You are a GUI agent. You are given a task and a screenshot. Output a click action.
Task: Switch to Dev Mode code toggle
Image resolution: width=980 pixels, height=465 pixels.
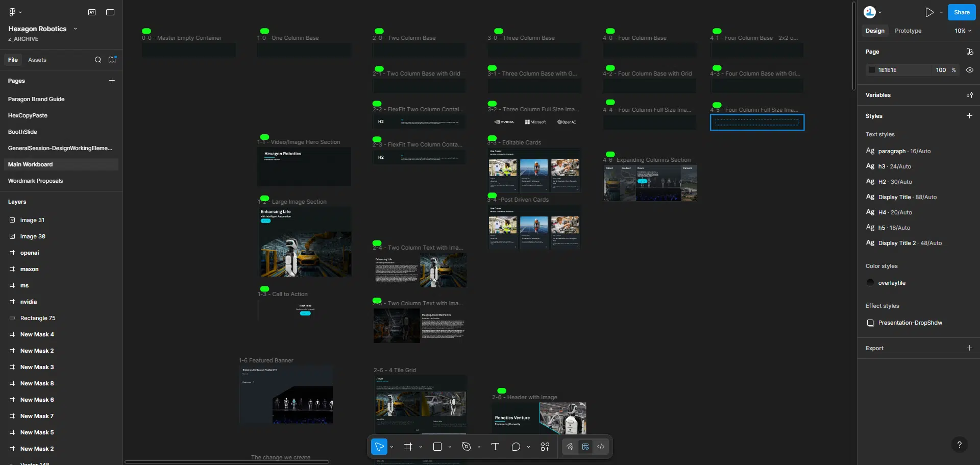pyautogui.click(x=601, y=447)
